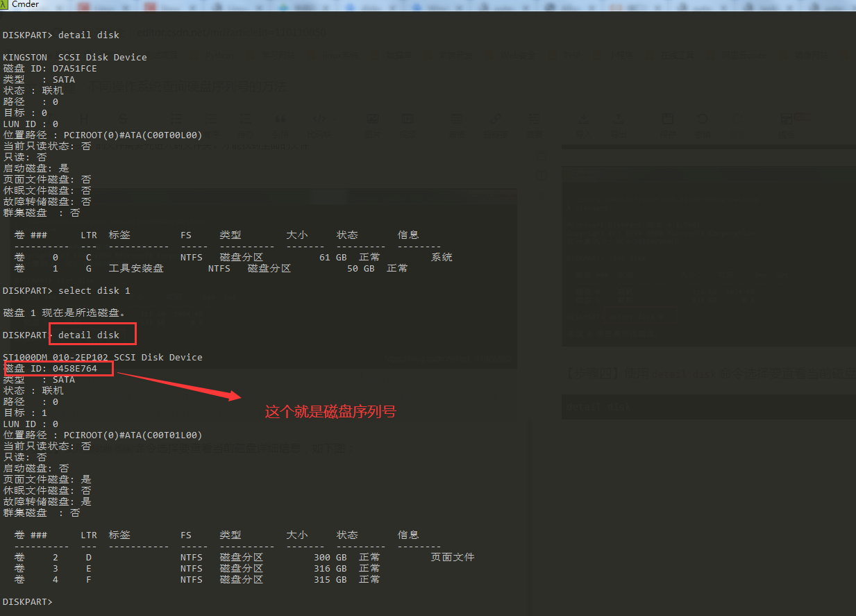Click the '50 GB' size value
856x616 pixels.
click(360, 268)
